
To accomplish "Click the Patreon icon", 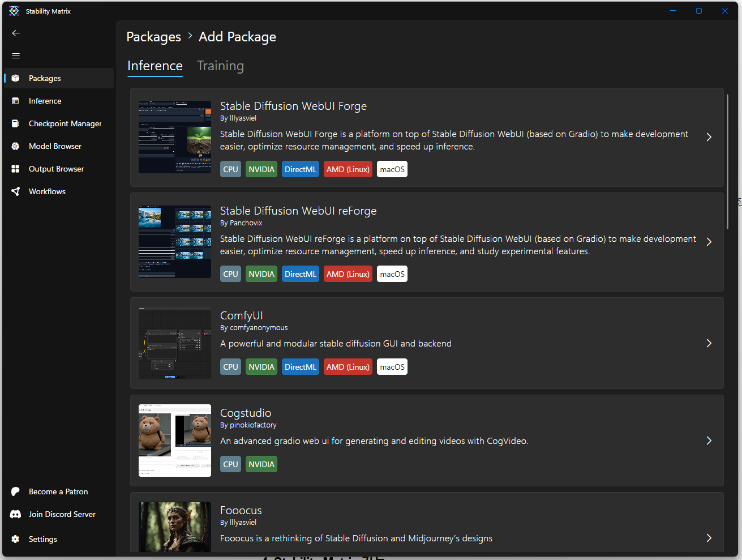I will pyautogui.click(x=16, y=491).
